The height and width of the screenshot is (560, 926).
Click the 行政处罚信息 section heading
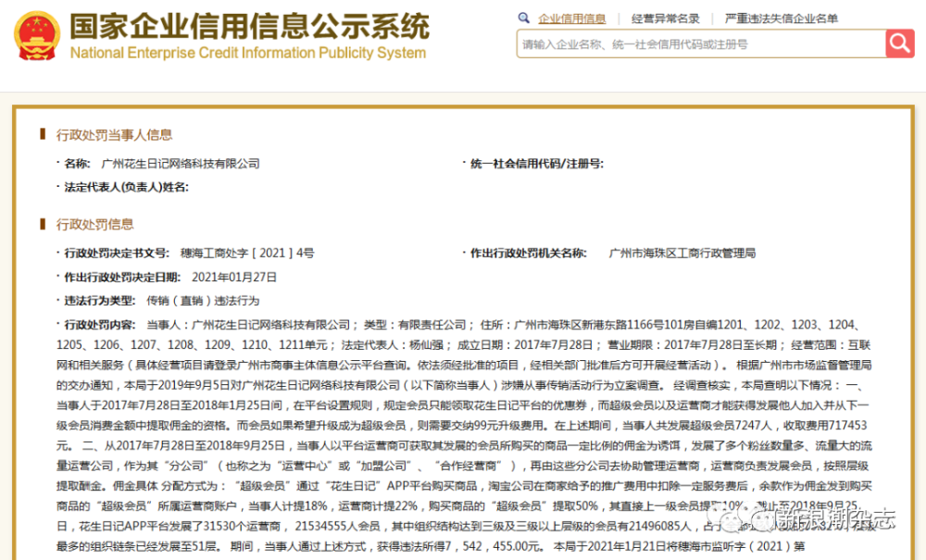(x=94, y=224)
